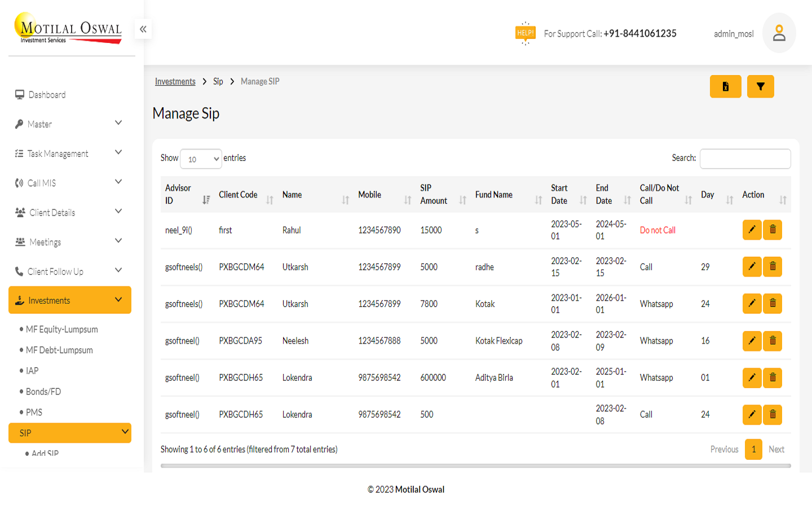Delete the Lokendra 500 amount row
812x506 pixels.
773,415
